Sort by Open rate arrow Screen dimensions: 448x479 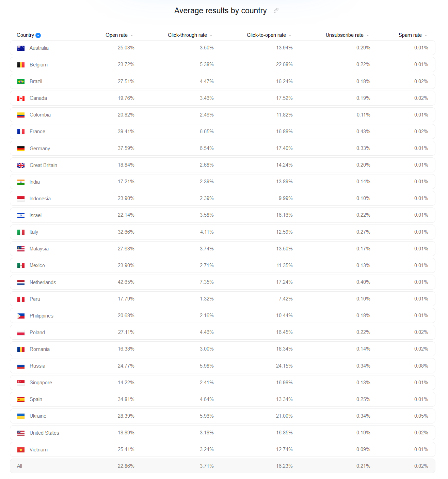pos(132,35)
